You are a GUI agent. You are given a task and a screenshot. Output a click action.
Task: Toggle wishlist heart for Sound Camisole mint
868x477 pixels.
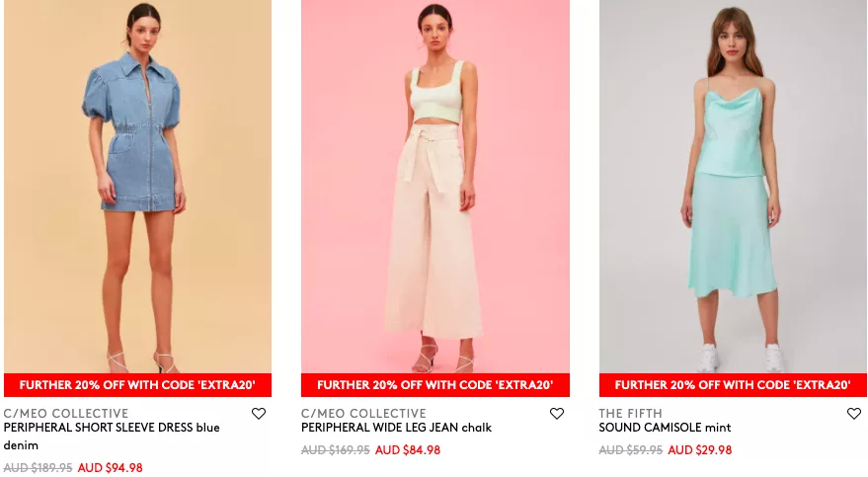[854, 414]
